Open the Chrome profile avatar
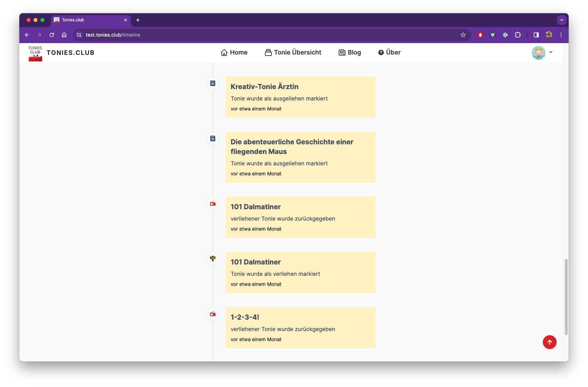Screen dimensions: 588x387 [x=549, y=35]
